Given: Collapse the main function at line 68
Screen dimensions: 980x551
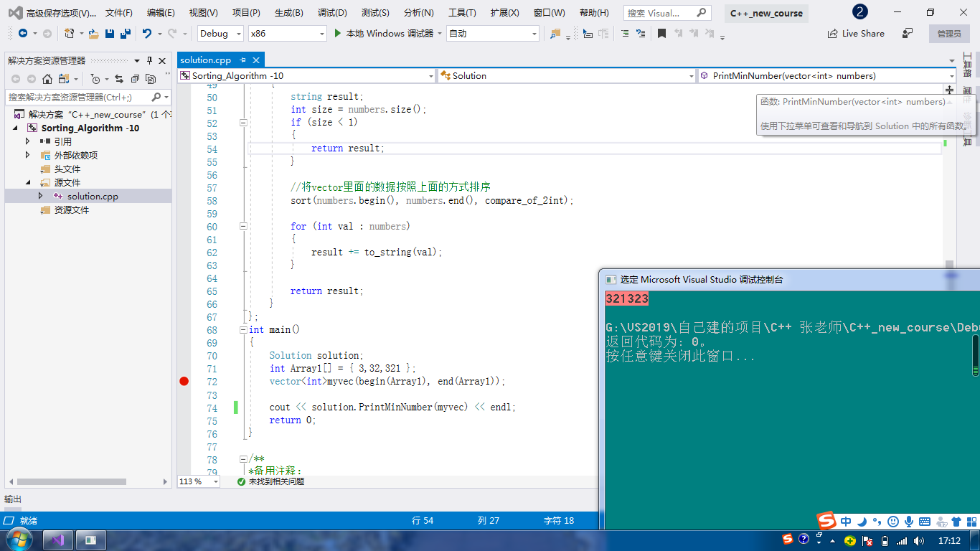Looking at the screenshot, I should tap(243, 330).
